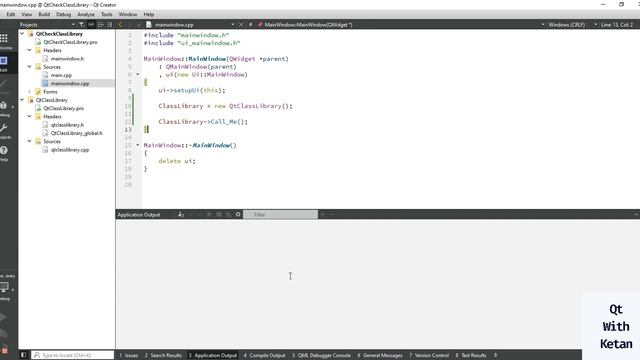
Task: Switch to Edit mode in sidebar
Action: tap(4, 63)
